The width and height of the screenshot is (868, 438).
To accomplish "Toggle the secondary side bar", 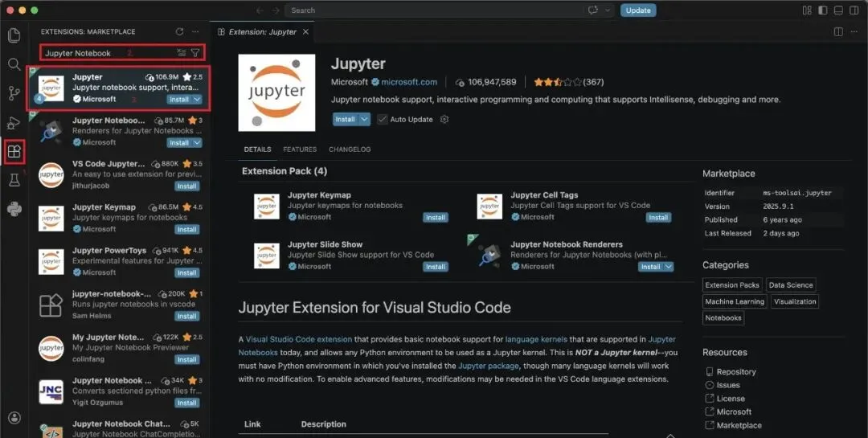I will tap(854, 10).
